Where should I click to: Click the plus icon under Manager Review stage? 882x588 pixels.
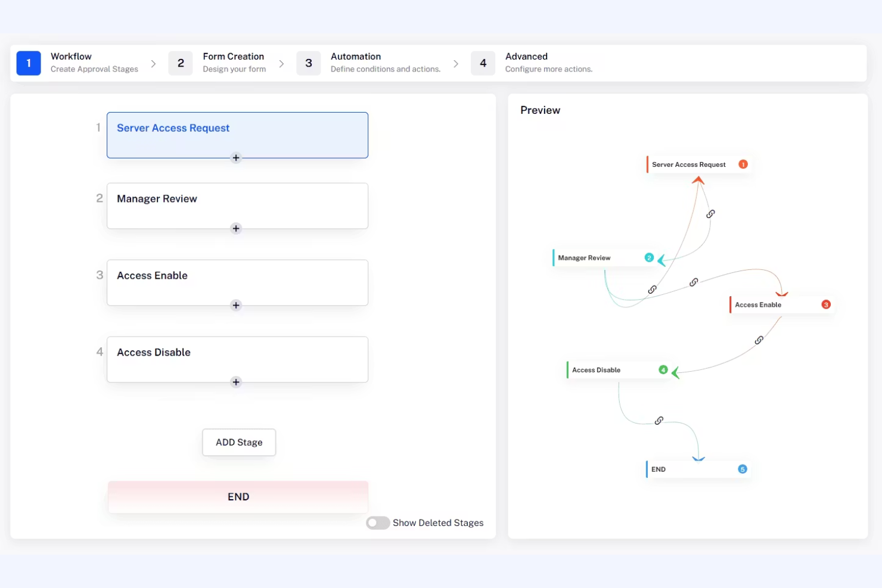(x=236, y=228)
